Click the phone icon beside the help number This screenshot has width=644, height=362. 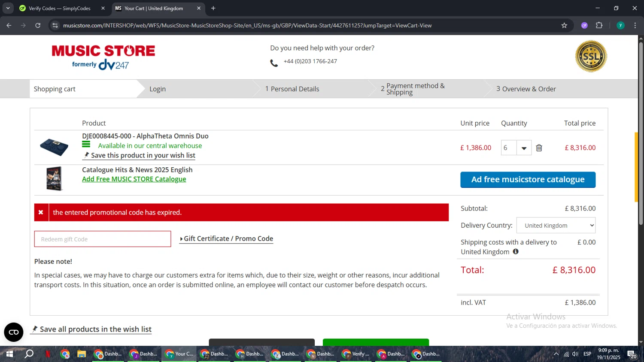click(274, 63)
